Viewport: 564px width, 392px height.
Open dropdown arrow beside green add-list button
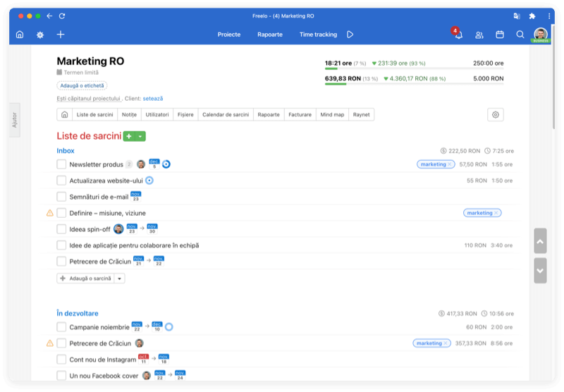140,136
